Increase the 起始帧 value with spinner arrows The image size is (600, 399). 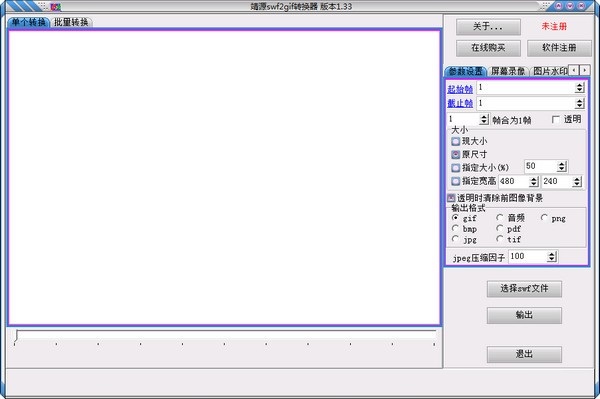click(x=579, y=85)
